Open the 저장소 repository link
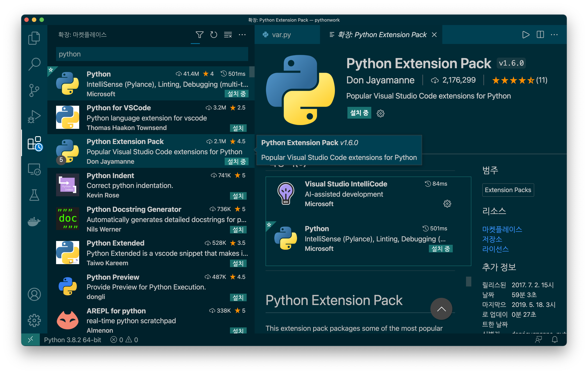Screen dimensions: 588x374 click(x=492, y=239)
